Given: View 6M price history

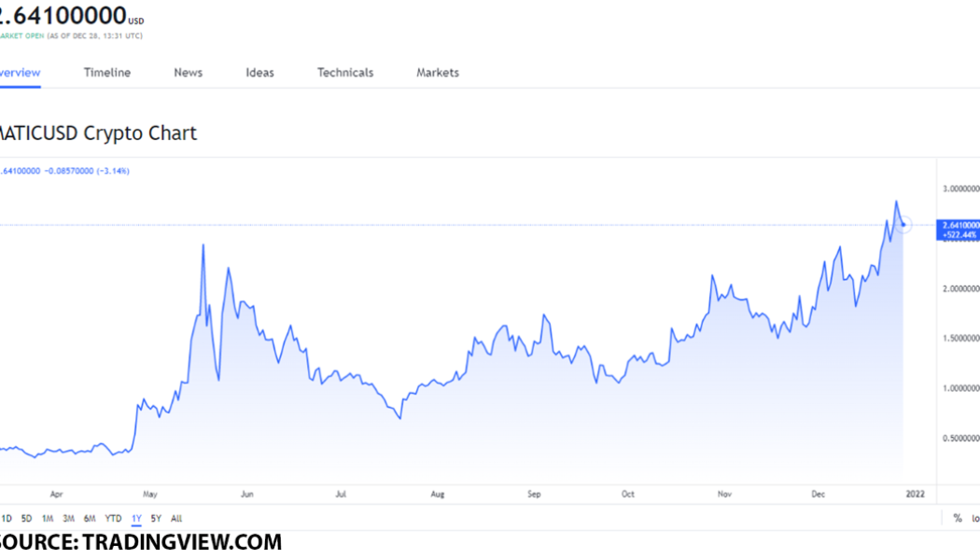Looking at the screenshot, I should pyautogui.click(x=88, y=518).
